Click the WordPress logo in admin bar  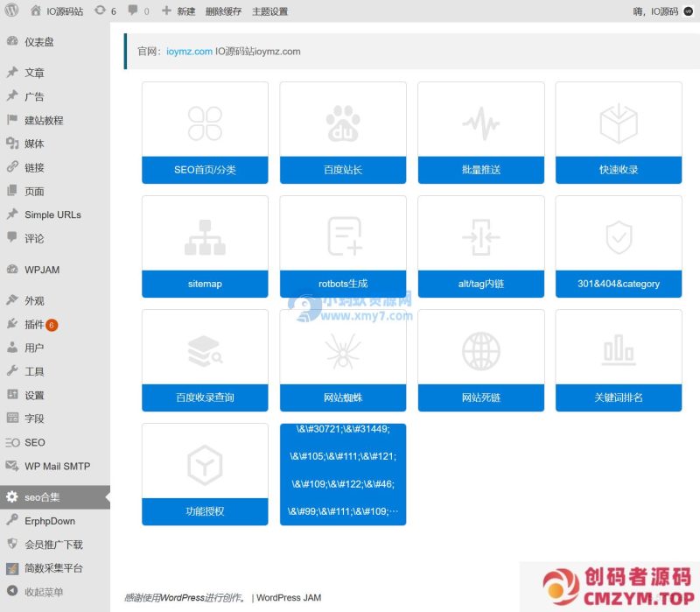click(x=9, y=11)
